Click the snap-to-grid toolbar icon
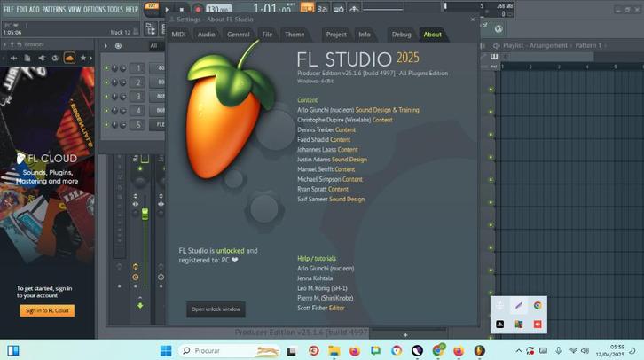 point(151,29)
